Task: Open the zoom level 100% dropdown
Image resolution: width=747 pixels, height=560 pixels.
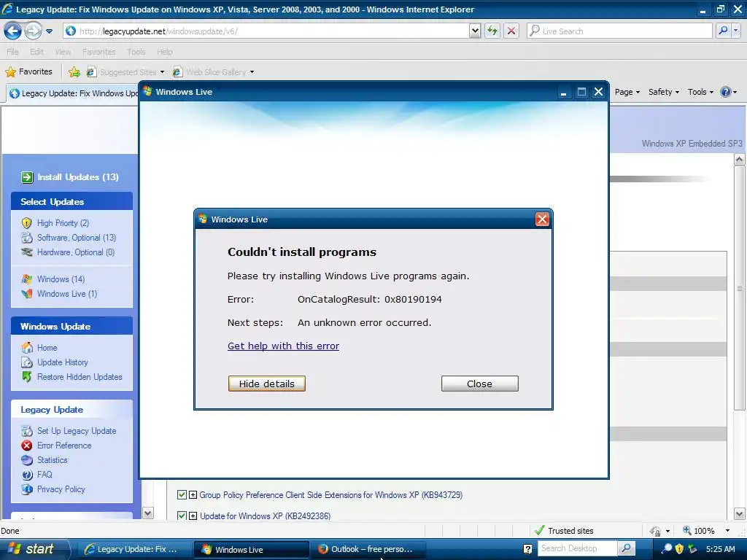Action: (727, 531)
